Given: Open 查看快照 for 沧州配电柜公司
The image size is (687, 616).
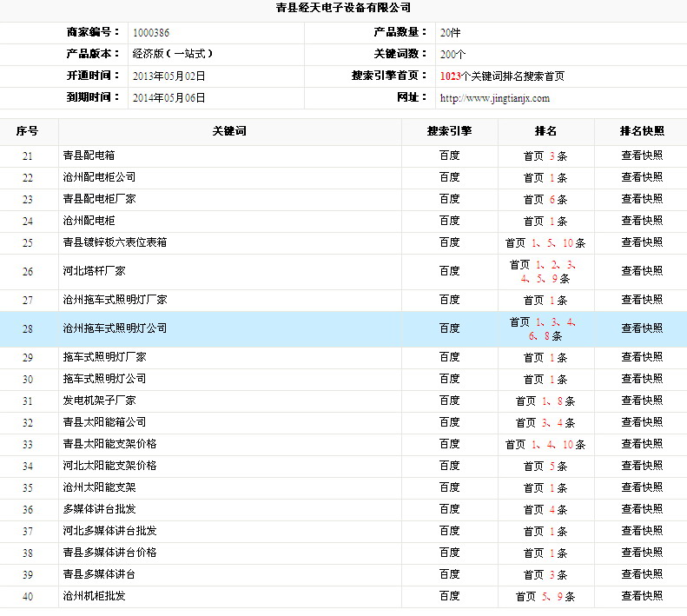Looking at the screenshot, I should click(642, 177).
